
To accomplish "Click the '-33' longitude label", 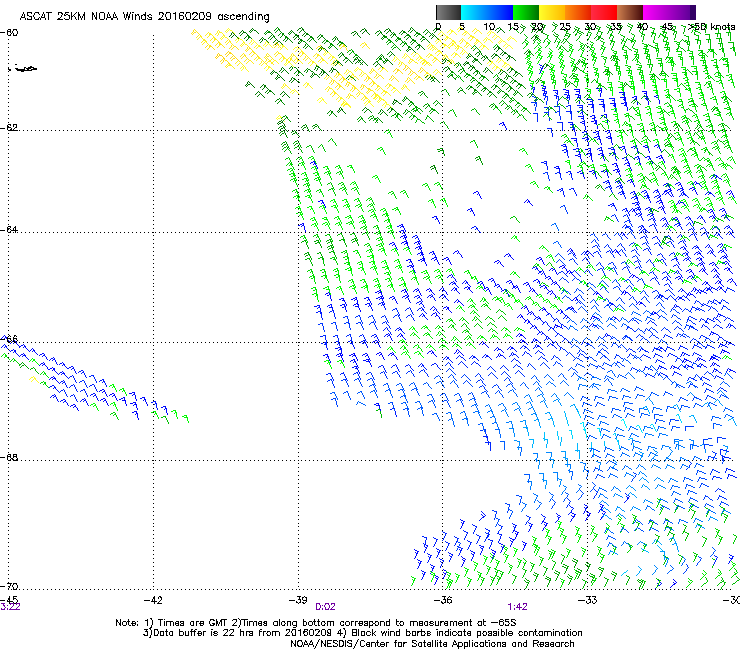I will pos(587,600).
